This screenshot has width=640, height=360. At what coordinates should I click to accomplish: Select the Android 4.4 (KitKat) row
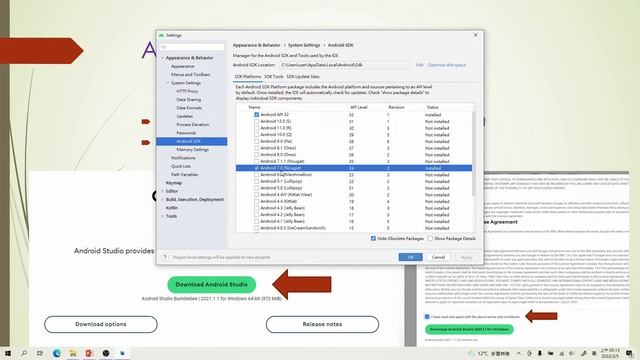(354, 201)
